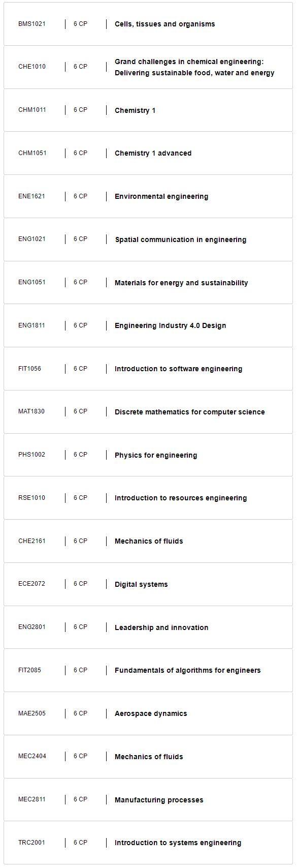The height and width of the screenshot is (868, 297).
Task: Open the BMS1021 Cells, tissues and organisms unit
Action: pyautogui.click(x=148, y=24)
